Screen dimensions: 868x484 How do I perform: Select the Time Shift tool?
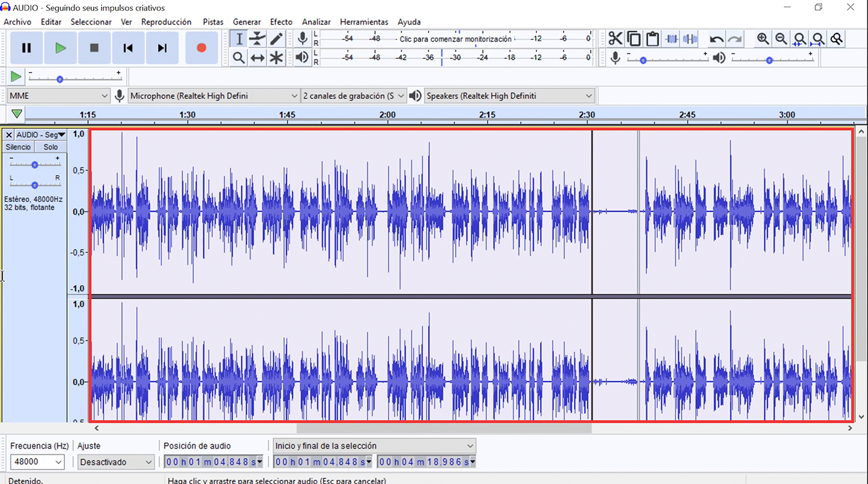(257, 58)
